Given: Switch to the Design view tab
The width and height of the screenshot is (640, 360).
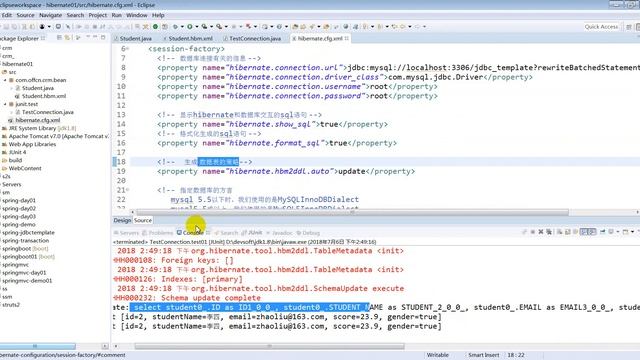Looking at the screenshot, I should coord(122,220).
